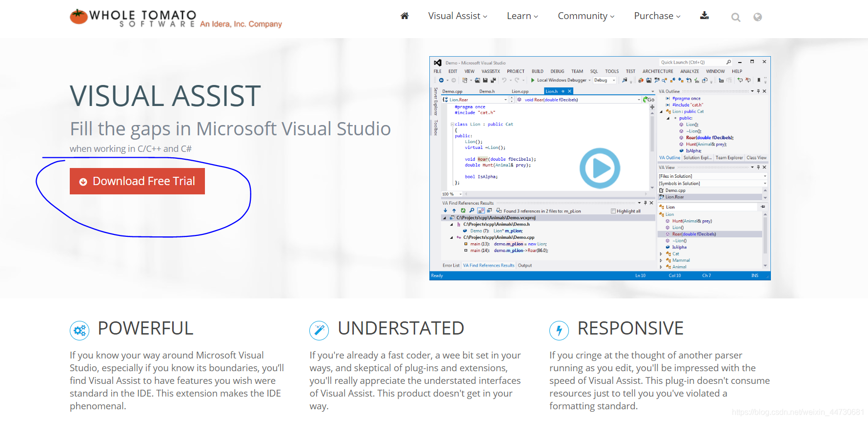868x421 pixels.
Task: Click the green Go button in the Visual Studio screenshot
Action: point(648,100)
